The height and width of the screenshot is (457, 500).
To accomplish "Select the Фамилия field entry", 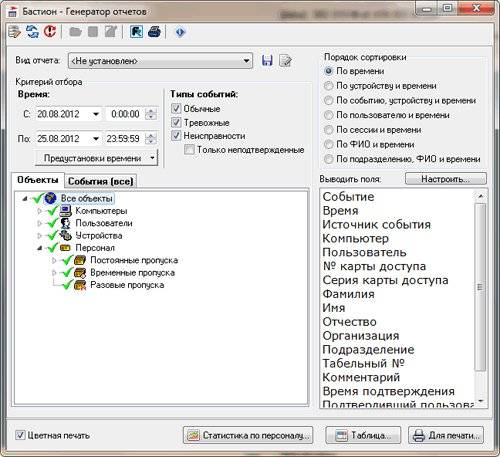I will pos(349,294).
